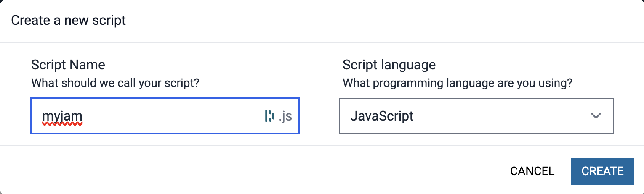The image size is (644, 194).
Task: Click the "Script language" label
Action: pos(389,65)
